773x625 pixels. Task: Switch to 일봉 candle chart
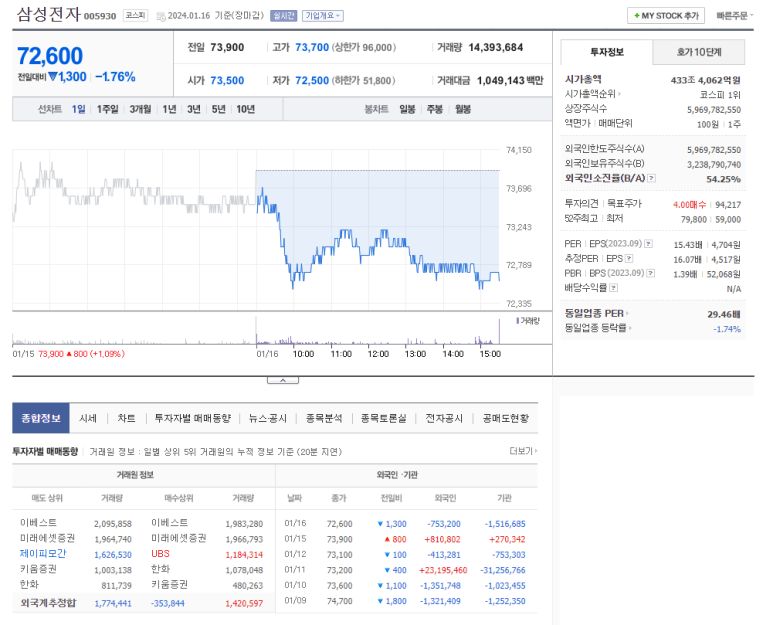pos(407,109)
